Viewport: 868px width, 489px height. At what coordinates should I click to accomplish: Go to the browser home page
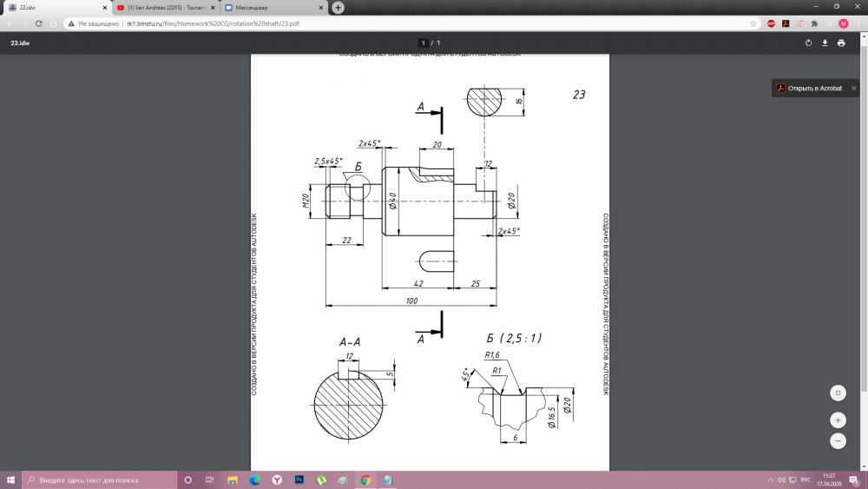click(x=53, y=23)
